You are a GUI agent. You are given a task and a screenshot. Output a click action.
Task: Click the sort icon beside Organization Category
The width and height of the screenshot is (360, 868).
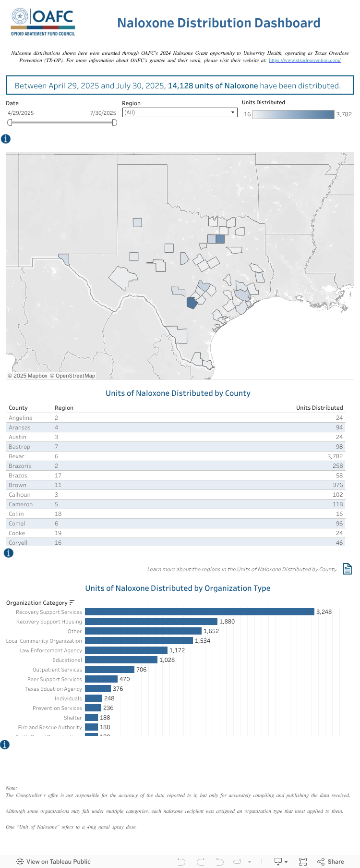point(72,602)
